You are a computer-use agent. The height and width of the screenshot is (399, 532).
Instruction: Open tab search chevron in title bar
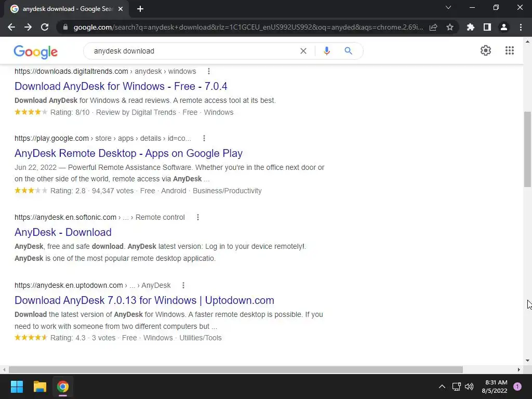tap(448, 7)
